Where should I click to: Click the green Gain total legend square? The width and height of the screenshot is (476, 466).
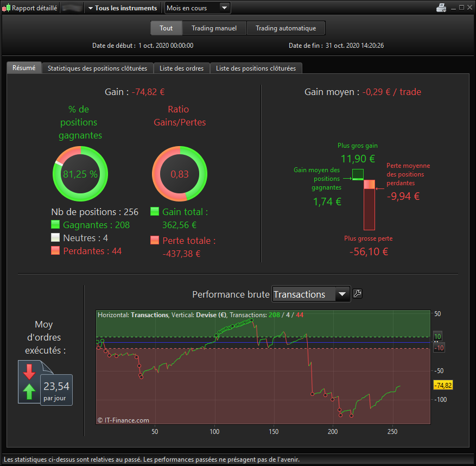coord(155,211)
